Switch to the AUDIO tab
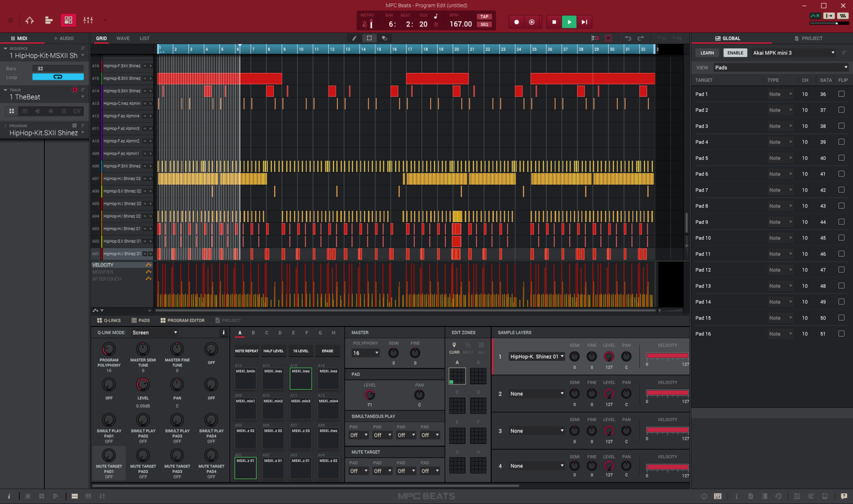 coord(65,38)
